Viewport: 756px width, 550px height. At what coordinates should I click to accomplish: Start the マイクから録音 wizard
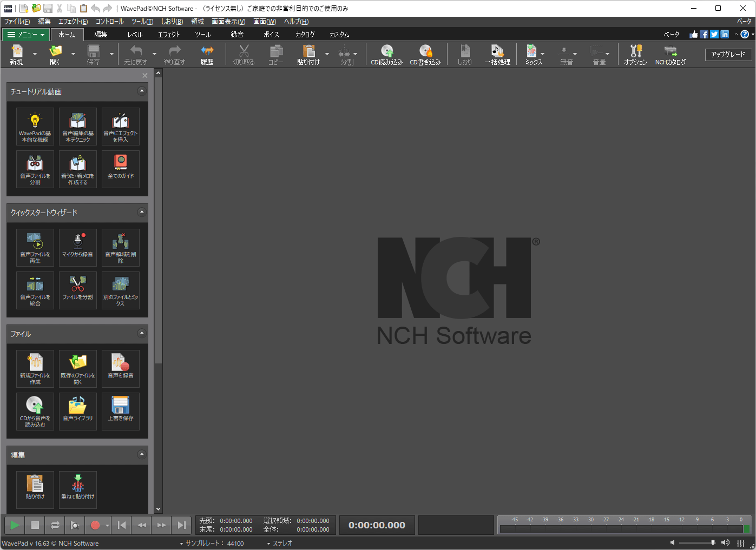coord(78,248)
